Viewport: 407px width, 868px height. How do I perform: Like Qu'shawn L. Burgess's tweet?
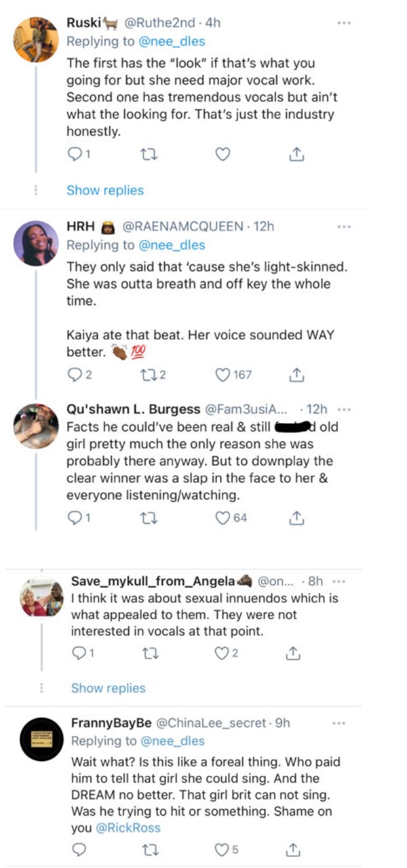coord(222,518)
